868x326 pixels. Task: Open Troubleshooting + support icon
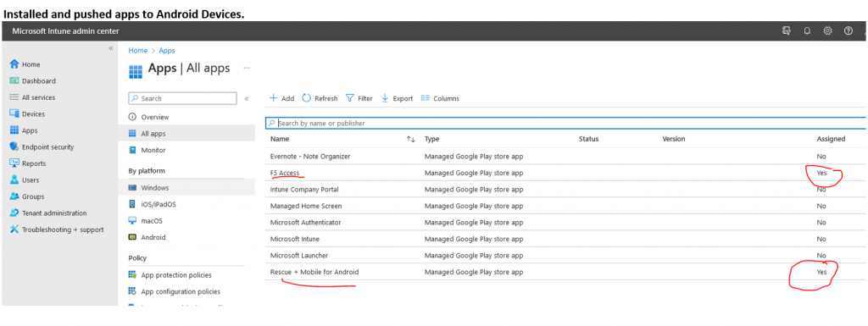point(14,229)
